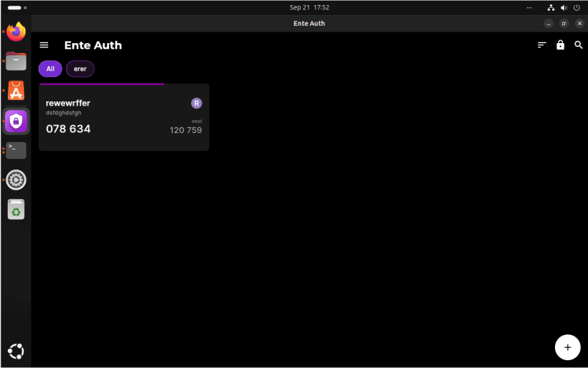Open the power menu icon
The image size is (588, 368).
coord(577,7)
